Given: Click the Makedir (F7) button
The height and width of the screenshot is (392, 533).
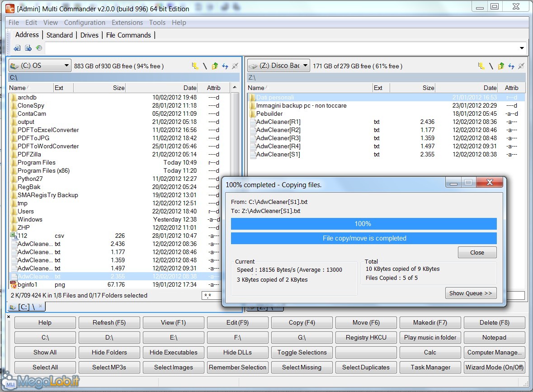Looking at the screenshot, I should coord(430,322).
